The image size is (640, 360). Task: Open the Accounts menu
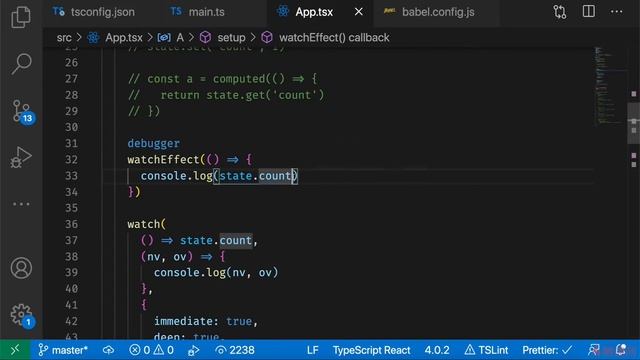(21, 268)
